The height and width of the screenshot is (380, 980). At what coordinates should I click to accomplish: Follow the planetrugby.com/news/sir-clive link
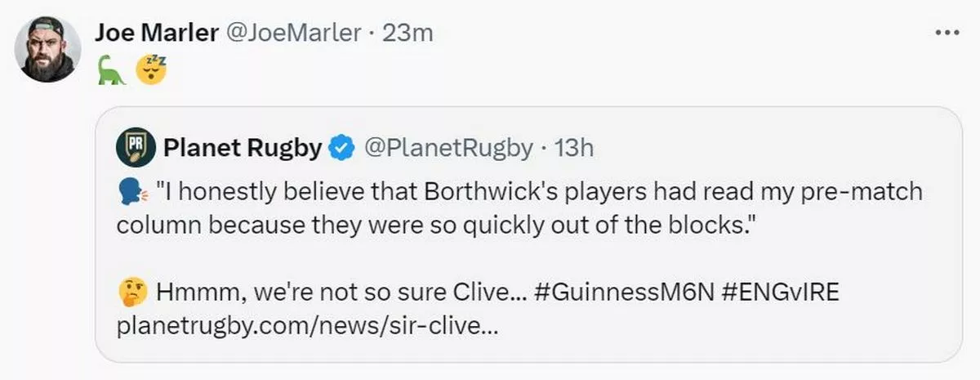(x=306, y=327)
